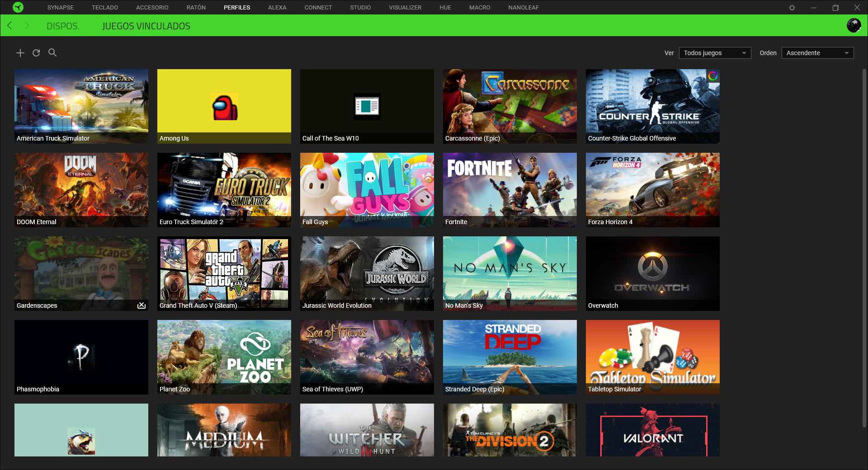868x470 pixels.
Task: Click the Call of The Sea W10 label
Action: pos(330,138)
